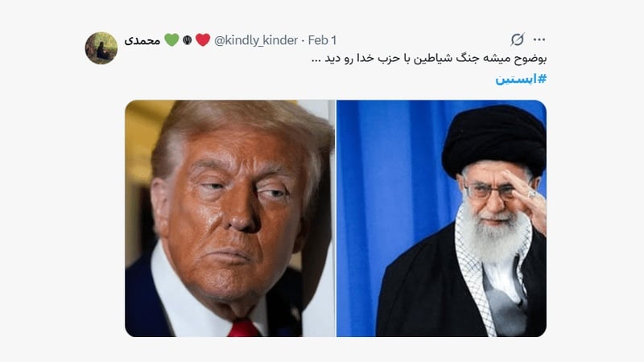Open the three-dot more options menu
This screenshot has height=362, width=644.
(x=539, y=39)
